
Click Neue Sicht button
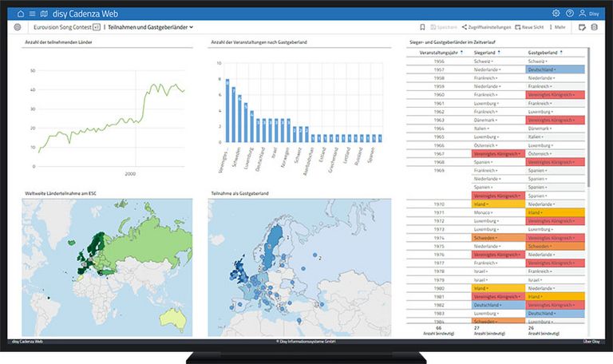[532, 27]
